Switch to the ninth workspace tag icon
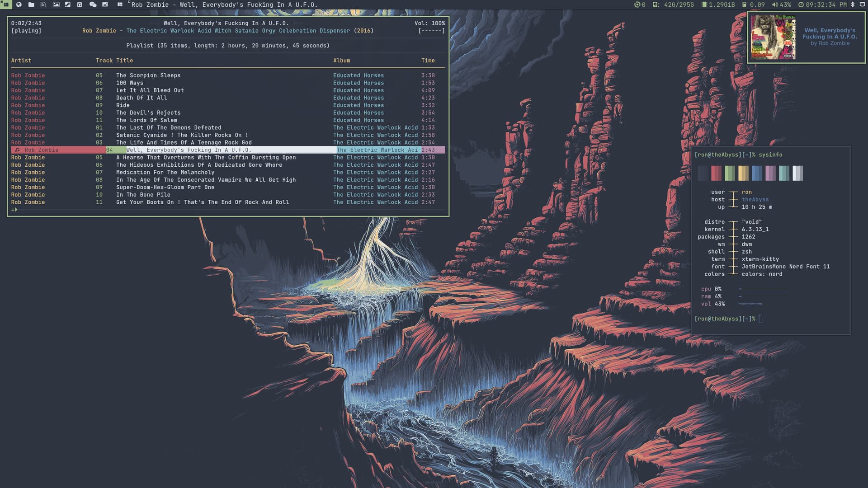Image resolution: width=868 pixels, height=488 pixels. coord(105,5)
